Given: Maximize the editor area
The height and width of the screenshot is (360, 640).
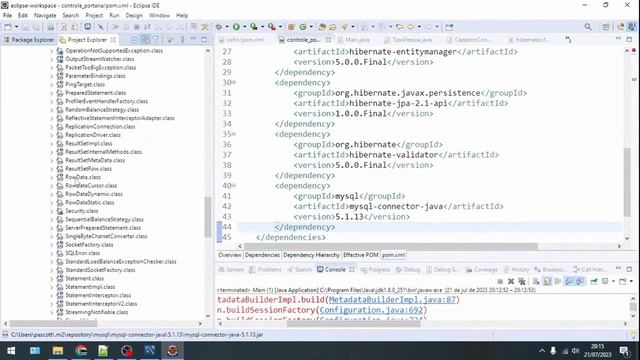Looking at the screenshot, I should pyautogui.click(x=629, y=40).
